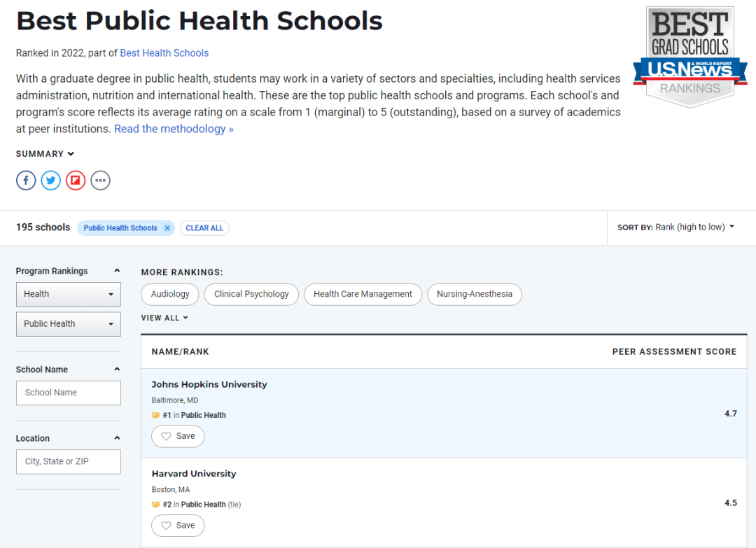
Task: Open the Read the methodology link
Action: (x=174, y=129)
